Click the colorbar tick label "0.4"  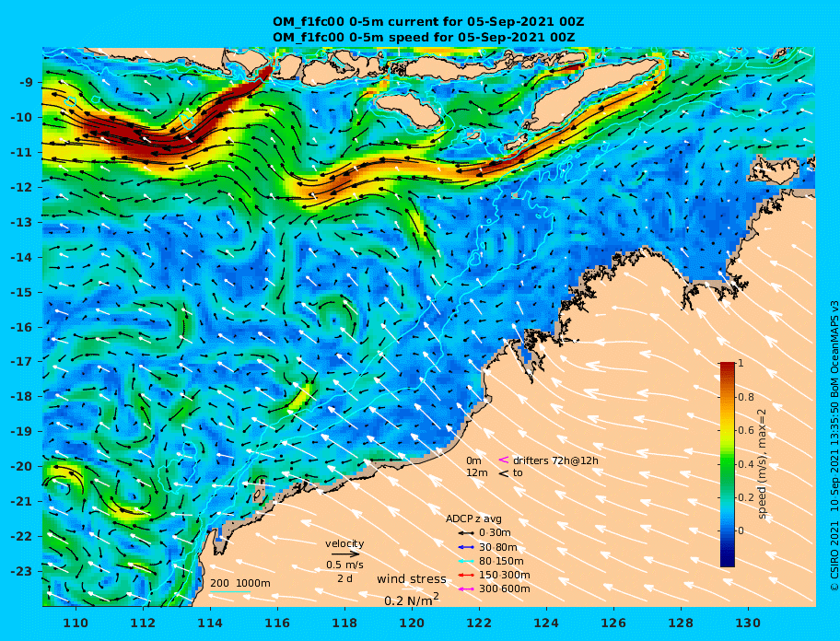(746, 464)
